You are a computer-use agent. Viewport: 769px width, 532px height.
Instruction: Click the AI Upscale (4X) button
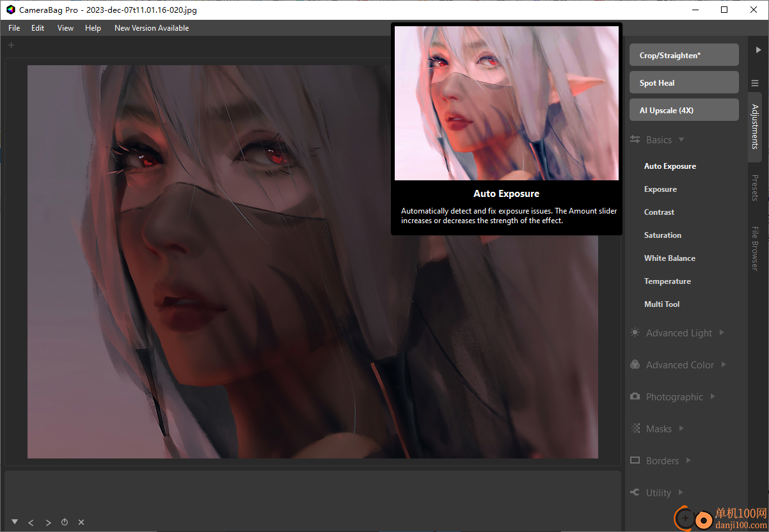click(684, 110)
